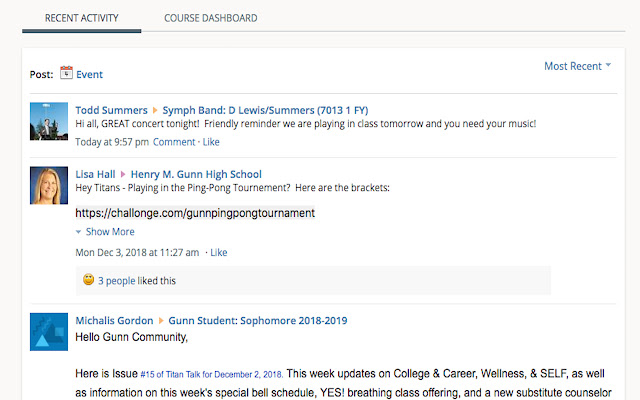View the 3 people who liked this
Image resolution: width=640 pixels, height=400 pixels.
[x=117, y=280]
